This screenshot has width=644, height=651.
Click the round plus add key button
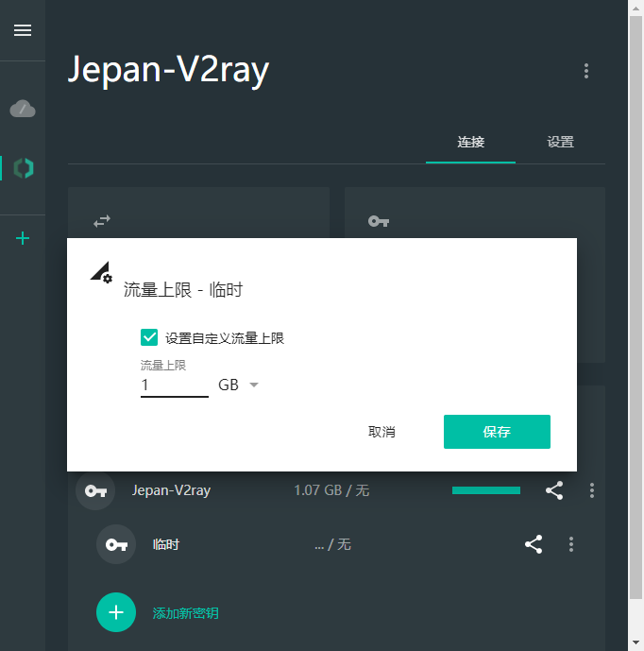pyautogui.click(x=116, y=612)
